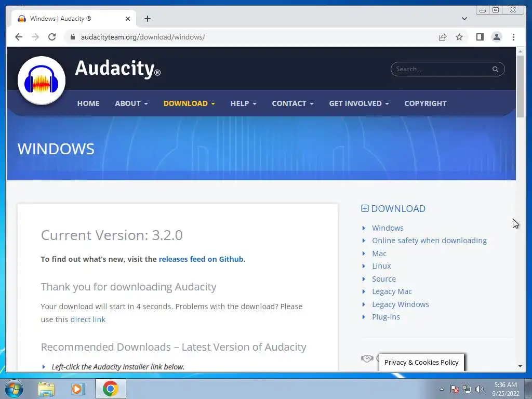
Task: Click the direct link for download
Action: click(88, 320)
